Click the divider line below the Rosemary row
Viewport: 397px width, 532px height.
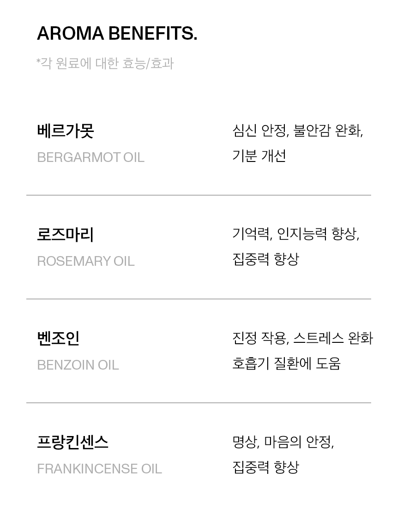[198, 299]
